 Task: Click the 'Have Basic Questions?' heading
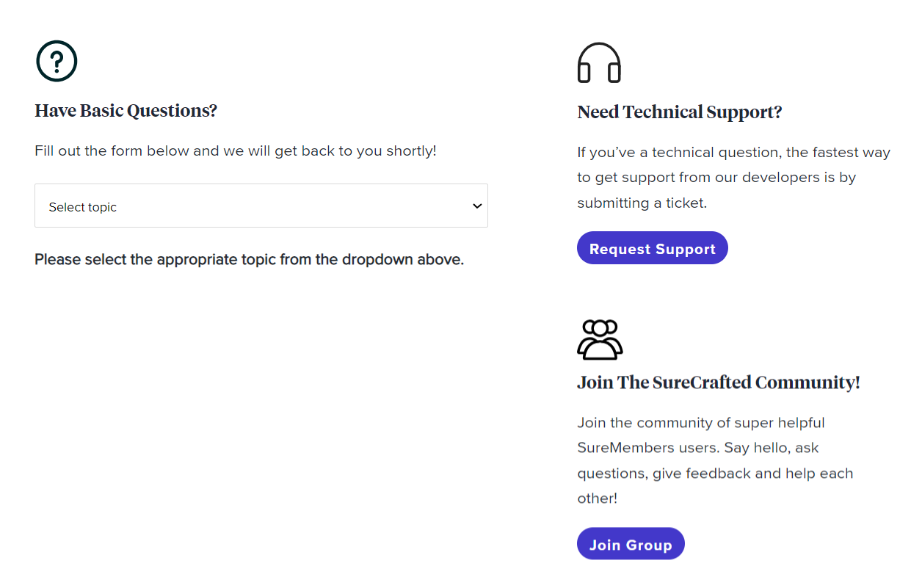[126, 111]
